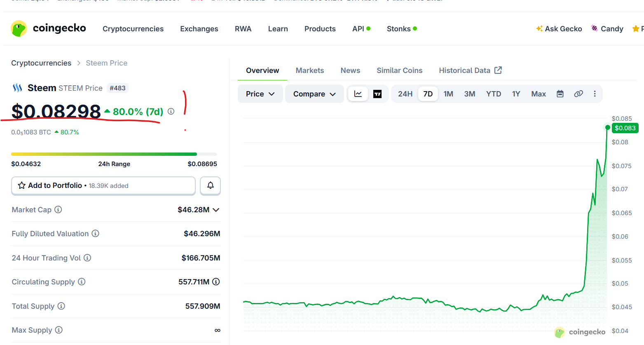Click Ask Gecko link
644x345 pixels.
(x=559, y=29)
